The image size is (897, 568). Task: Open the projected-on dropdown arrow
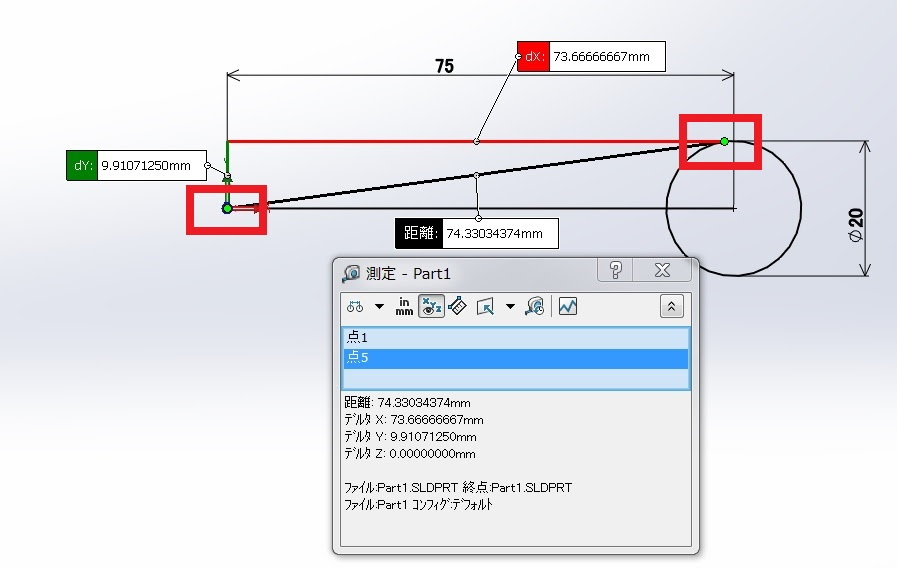click(x=510, y=307)
